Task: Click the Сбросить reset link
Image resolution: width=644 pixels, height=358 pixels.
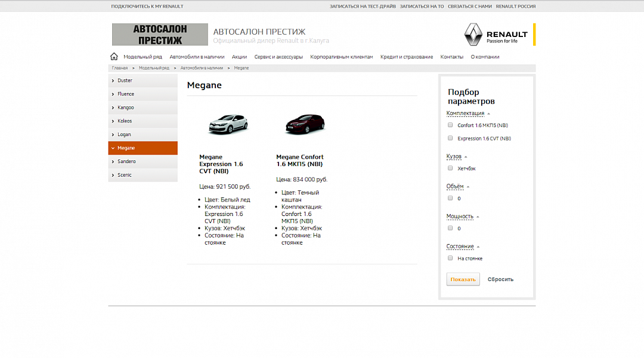Action: tap(500, 279)
